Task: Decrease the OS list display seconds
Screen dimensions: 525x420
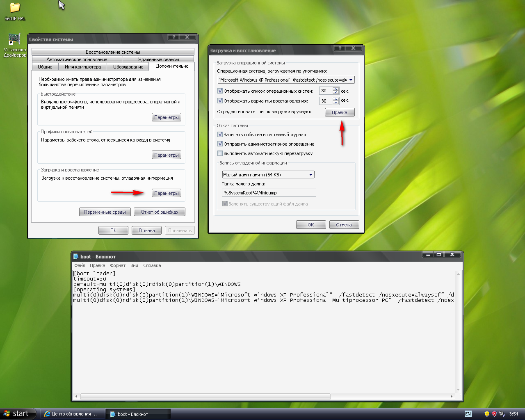Action: pyautogui.click(x=336, y=93)
